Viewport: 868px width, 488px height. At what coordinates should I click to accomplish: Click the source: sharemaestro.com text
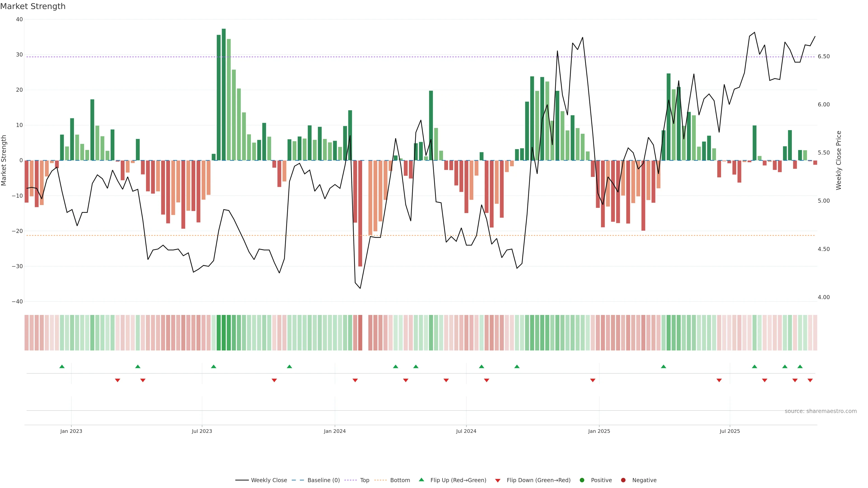point(821,411)
